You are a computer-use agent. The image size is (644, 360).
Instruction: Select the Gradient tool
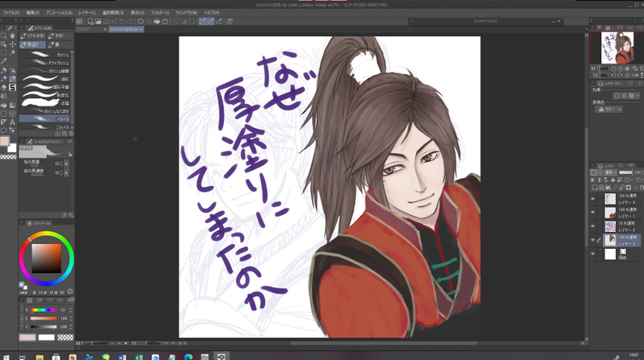[12, 105]
